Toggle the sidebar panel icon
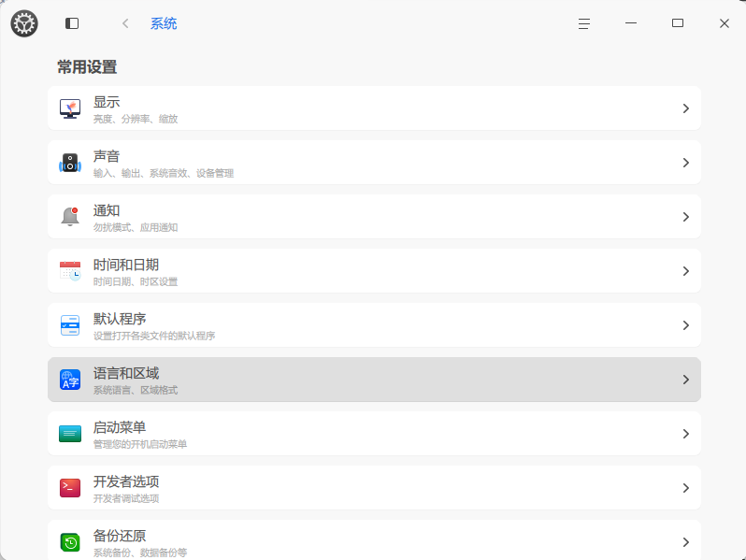Screen dimensions: 746x560 point(72,23)
